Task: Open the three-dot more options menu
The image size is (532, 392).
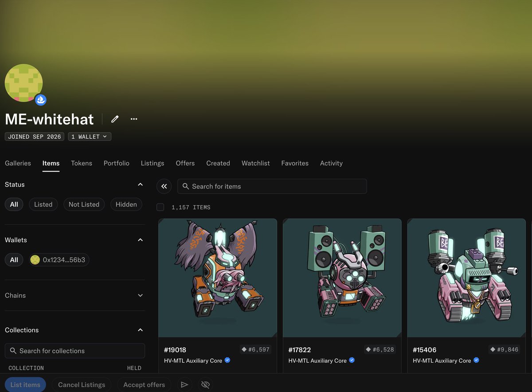Action: pyautogui.click(x=134, y=119)
